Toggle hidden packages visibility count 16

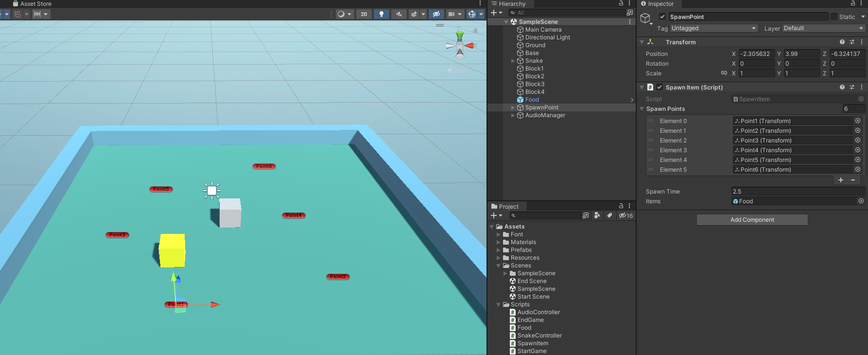coord(626,215)
